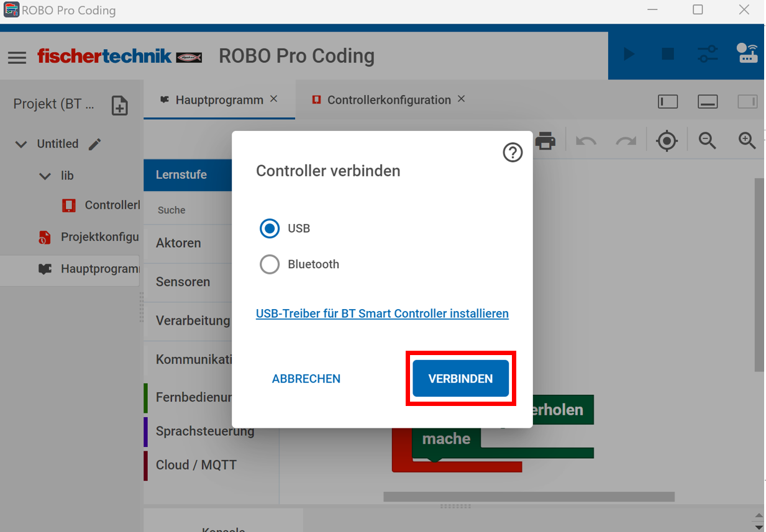Select Hauptprogramm in the project tree
766x532 pixels.
(x=70, y=269)
